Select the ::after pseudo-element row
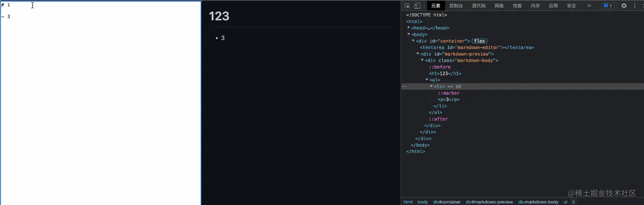 [x=438, y=119]
